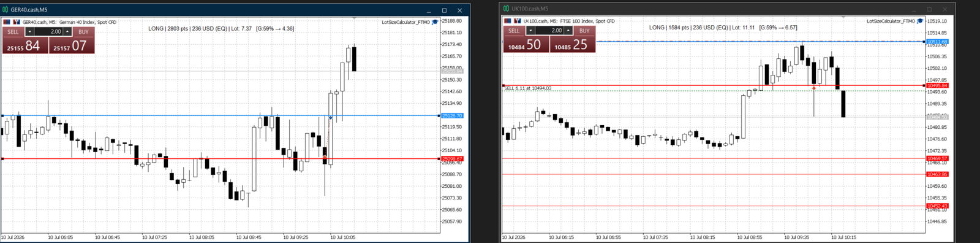980x243 pixels.
Task: Toggle one-click trading panel icon in UK100 chart
Action: (508, 21)
